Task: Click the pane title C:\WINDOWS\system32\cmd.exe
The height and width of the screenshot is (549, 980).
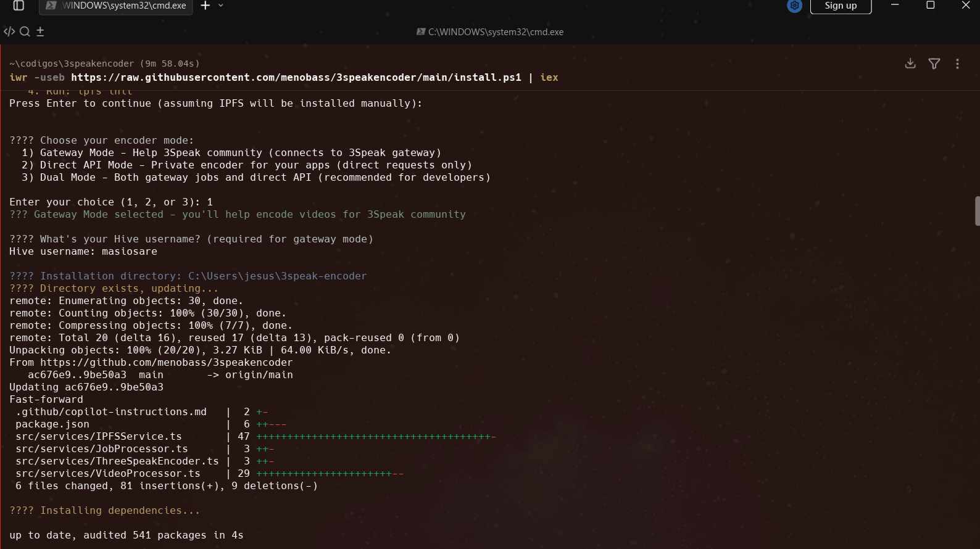Action: (x=495, y=32)
